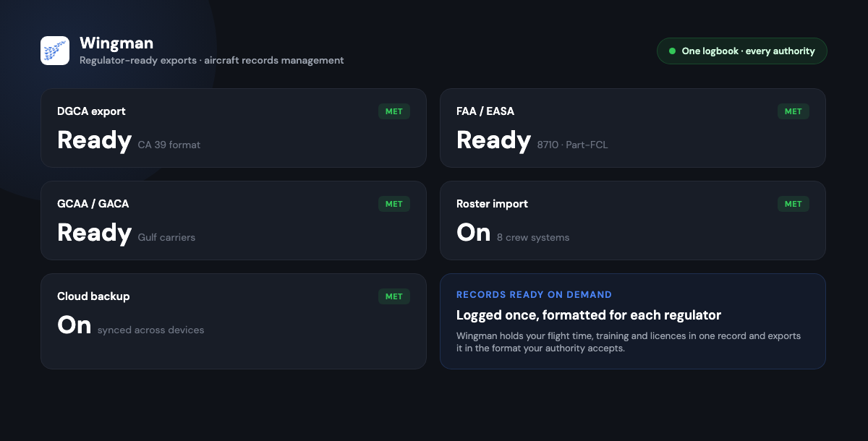Select the MET badge on FAA / EASA
The width and height of the screenshot is (868, 441).
[793, 111]
